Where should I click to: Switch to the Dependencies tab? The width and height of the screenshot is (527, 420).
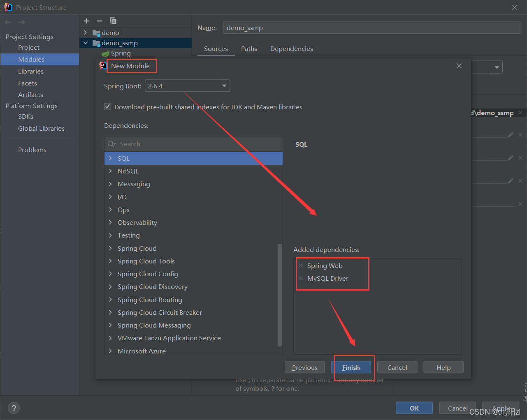tap(292, 48)
